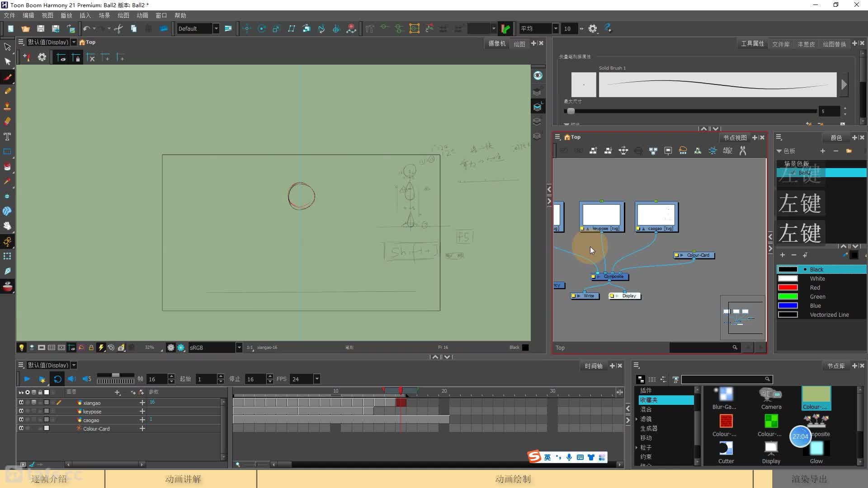Click the Add layer plus in timeline header
The image size is (868, 488).
click(118, 392)
